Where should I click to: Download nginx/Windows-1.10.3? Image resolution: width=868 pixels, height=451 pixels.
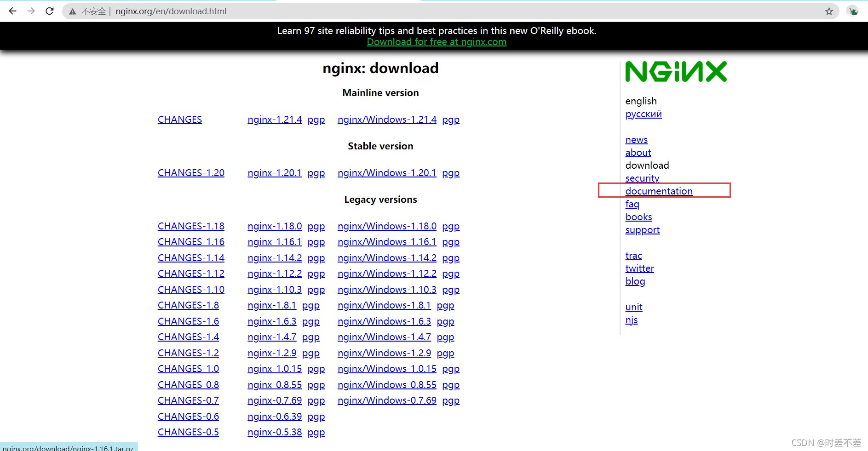387,290
